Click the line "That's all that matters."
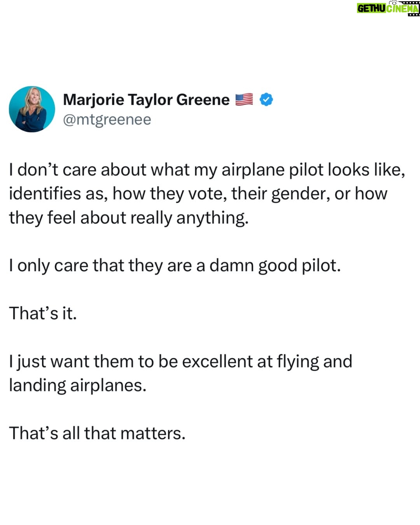420x525 pixels. tap(97, 433)
